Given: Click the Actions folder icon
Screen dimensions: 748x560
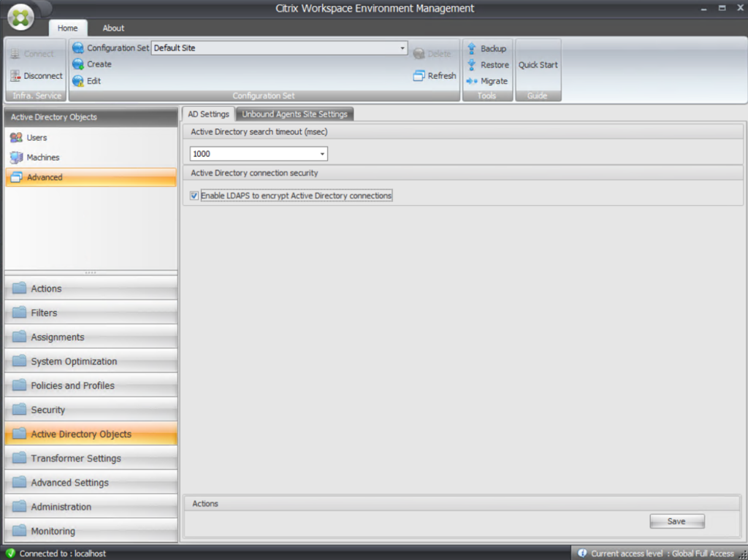Looking at the screenshot, I should coord(19,288).
